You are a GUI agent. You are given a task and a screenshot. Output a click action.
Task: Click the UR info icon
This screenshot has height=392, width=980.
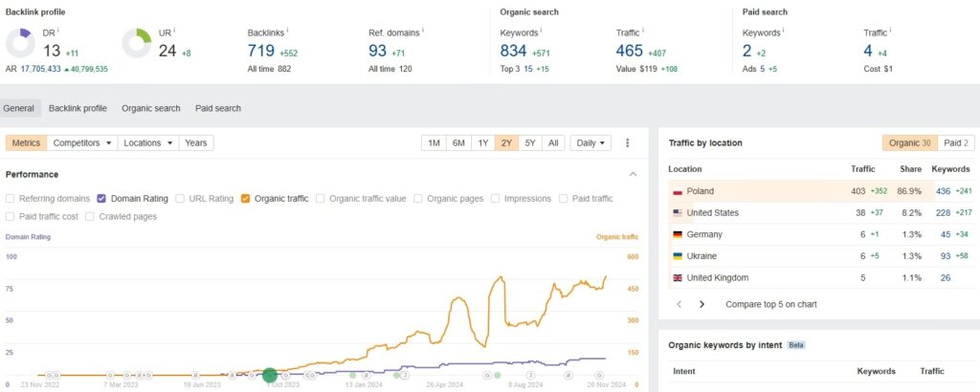pyautogui.click(x=174, y=30)
